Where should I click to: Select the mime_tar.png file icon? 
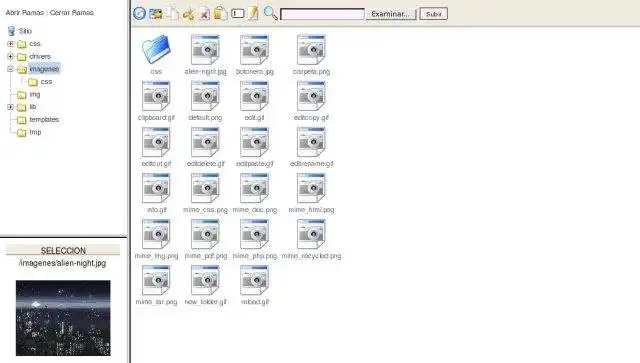(156, 281)
